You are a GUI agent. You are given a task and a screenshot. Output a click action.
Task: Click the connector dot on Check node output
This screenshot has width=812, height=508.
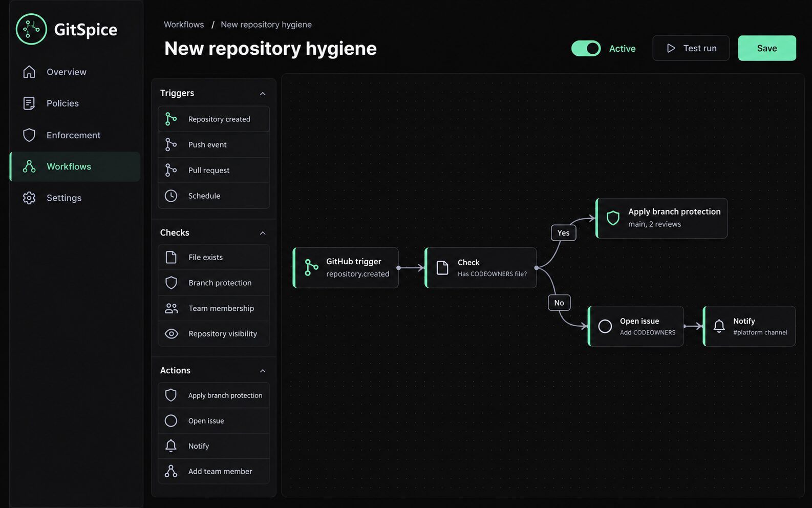click(536, 267)
